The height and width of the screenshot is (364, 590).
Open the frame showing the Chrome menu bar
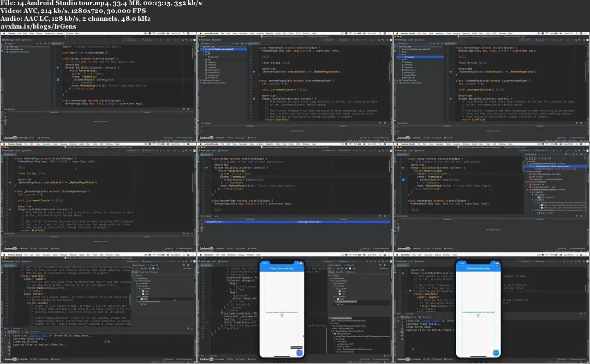99,86
